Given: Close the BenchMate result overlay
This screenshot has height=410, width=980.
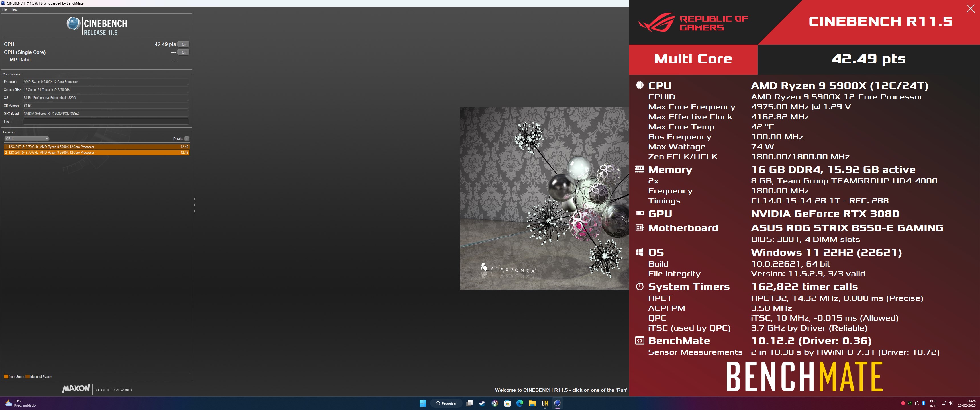Looking at the screenshot, I should click(x=971, y=8).
